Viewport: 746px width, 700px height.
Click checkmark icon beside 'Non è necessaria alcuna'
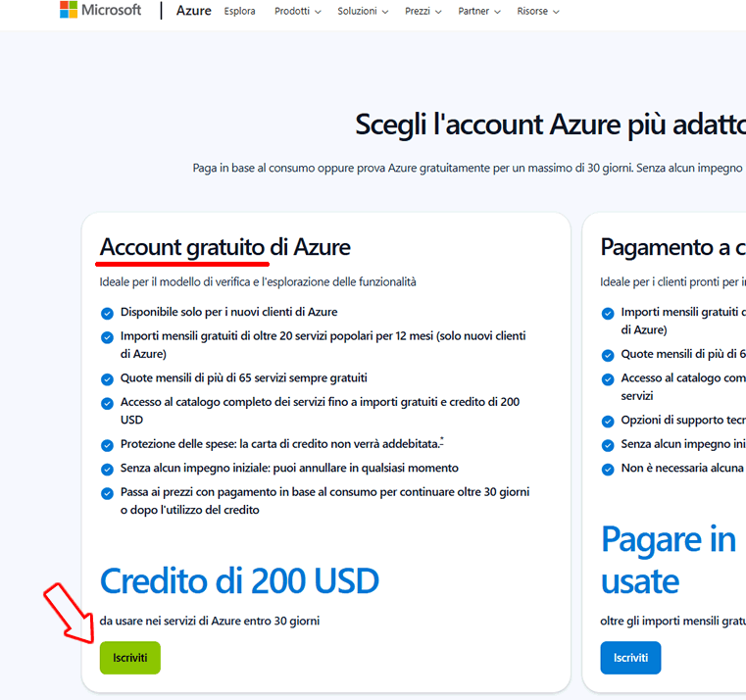[608, 470]
